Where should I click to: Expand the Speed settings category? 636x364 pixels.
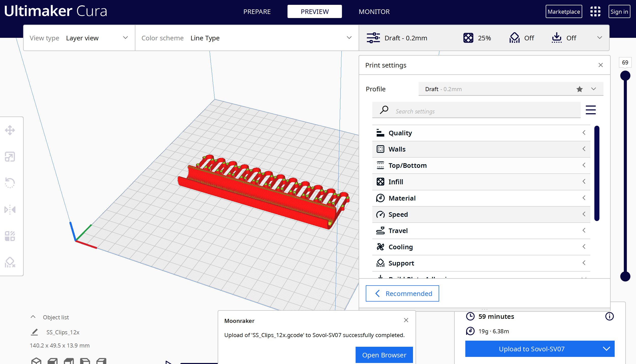click(481, 214)
